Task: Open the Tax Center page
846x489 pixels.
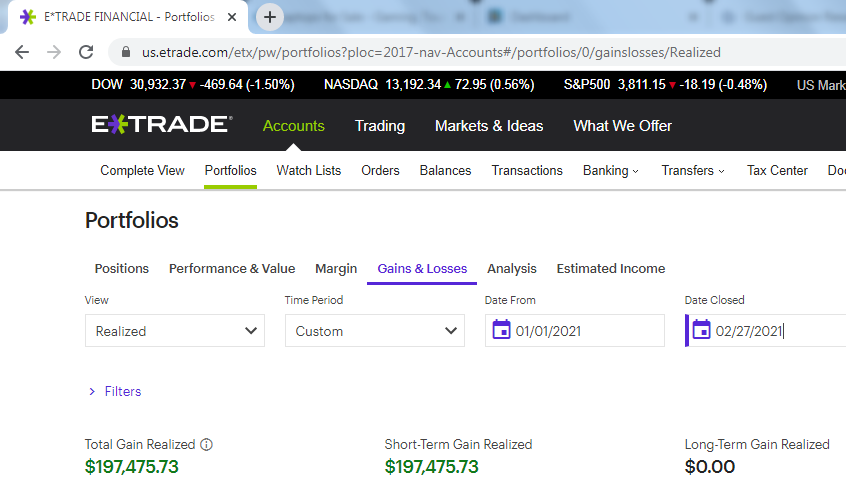Action: click(777, 171)
